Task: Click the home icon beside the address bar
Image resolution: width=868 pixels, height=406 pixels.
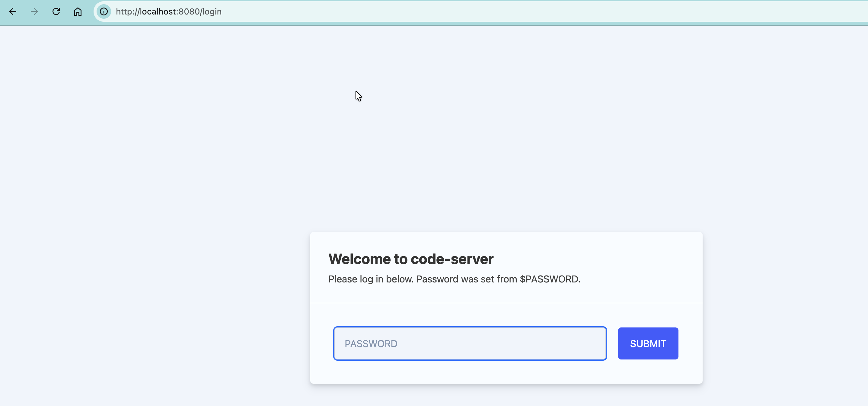Action: coord(78,11)
